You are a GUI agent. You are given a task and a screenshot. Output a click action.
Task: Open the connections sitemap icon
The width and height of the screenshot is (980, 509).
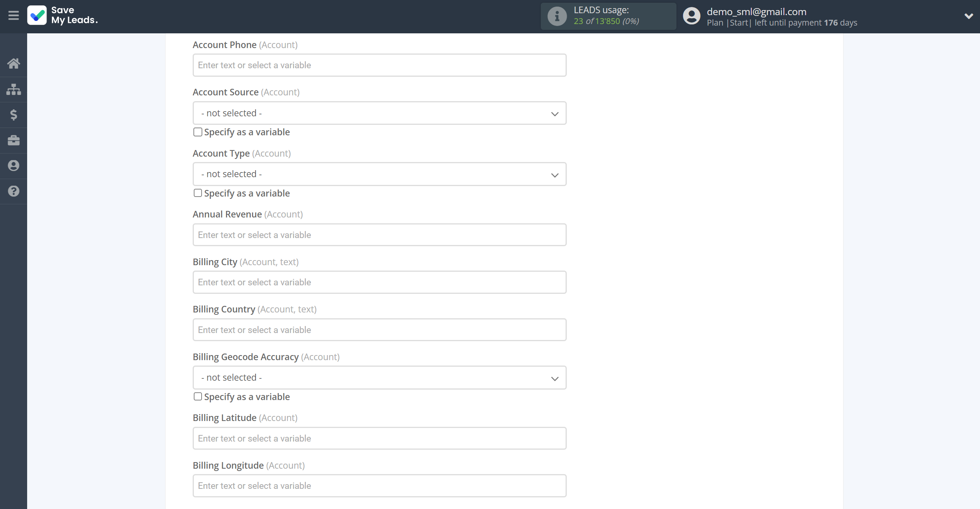[14, 89]
